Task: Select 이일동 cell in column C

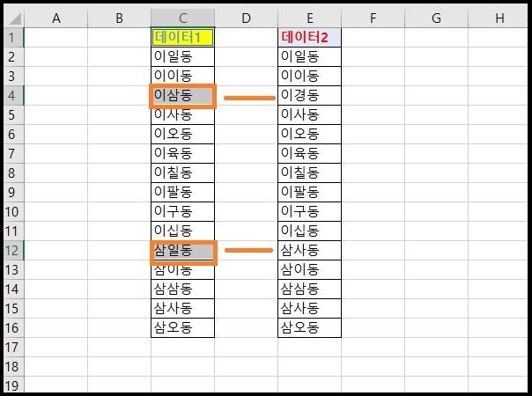Action: [183, 56]
